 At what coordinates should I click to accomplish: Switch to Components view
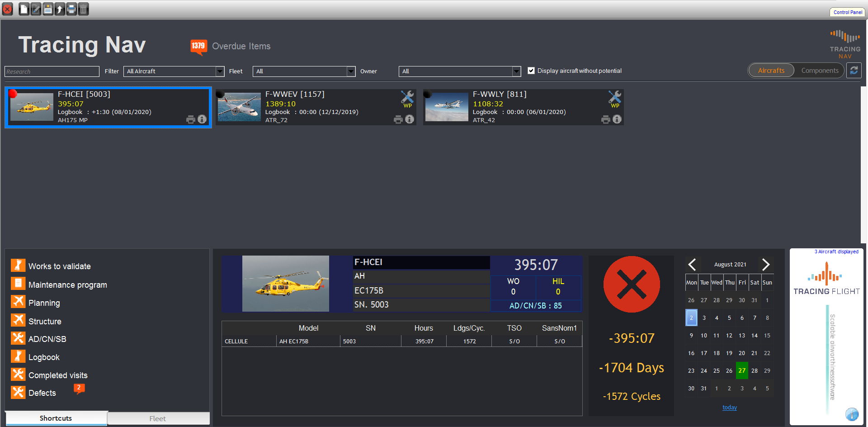point(820,70)
